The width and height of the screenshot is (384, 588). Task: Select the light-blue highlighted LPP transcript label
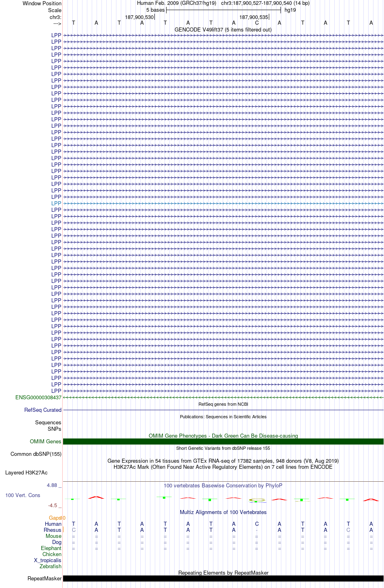[56, 203]
